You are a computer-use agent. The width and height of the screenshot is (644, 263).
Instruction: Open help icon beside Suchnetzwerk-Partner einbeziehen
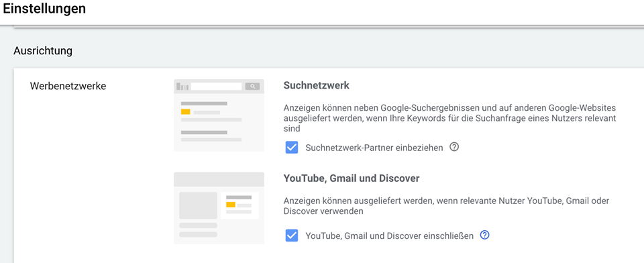point(454,147)
